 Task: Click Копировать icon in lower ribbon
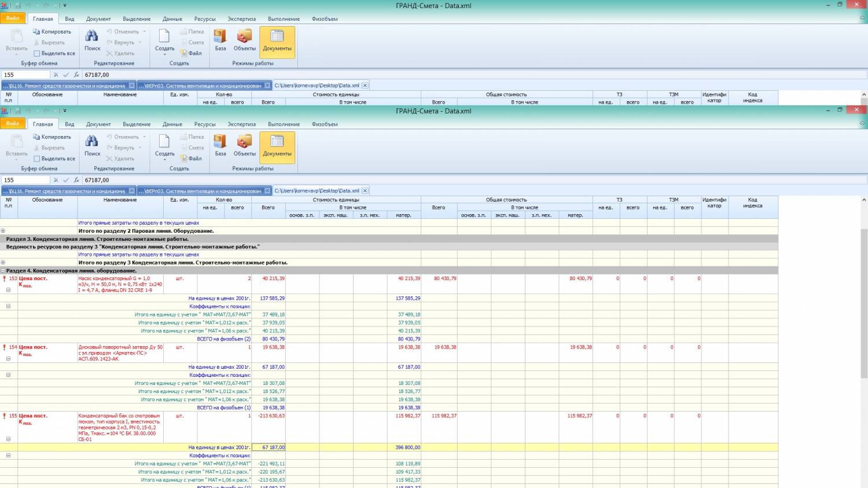coord(36,137)
